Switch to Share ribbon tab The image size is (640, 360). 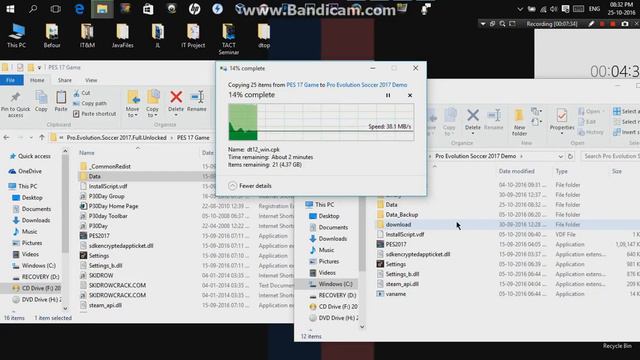pos(64,80)
